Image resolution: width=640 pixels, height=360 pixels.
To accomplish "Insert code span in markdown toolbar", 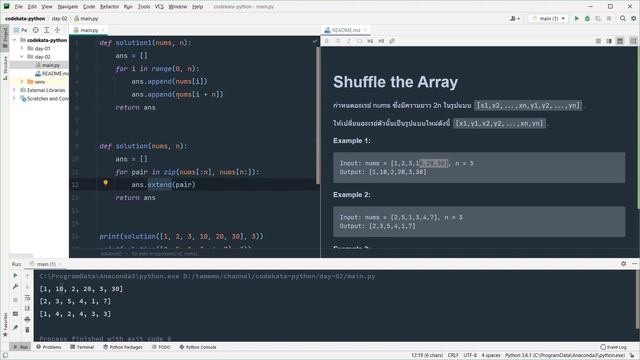I will pyautogui.click(x=359, y=41).
